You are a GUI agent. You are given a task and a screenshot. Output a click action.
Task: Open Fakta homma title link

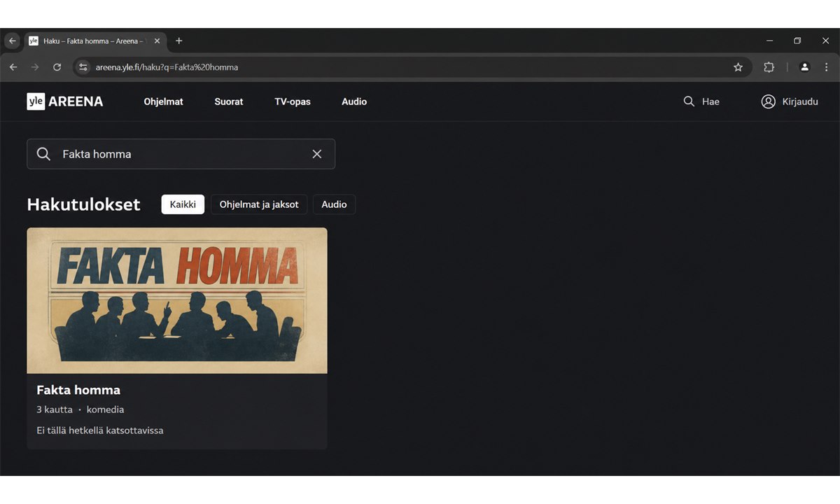click(x=78, y=390)
